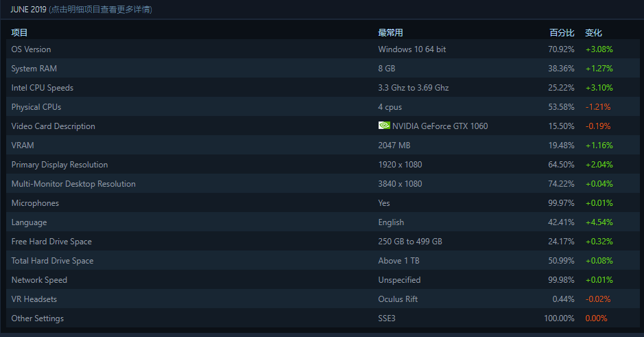The width and height of the screenshot is (644, 337).
Task: Open Primary Display Resolution details
Action: 323,165
